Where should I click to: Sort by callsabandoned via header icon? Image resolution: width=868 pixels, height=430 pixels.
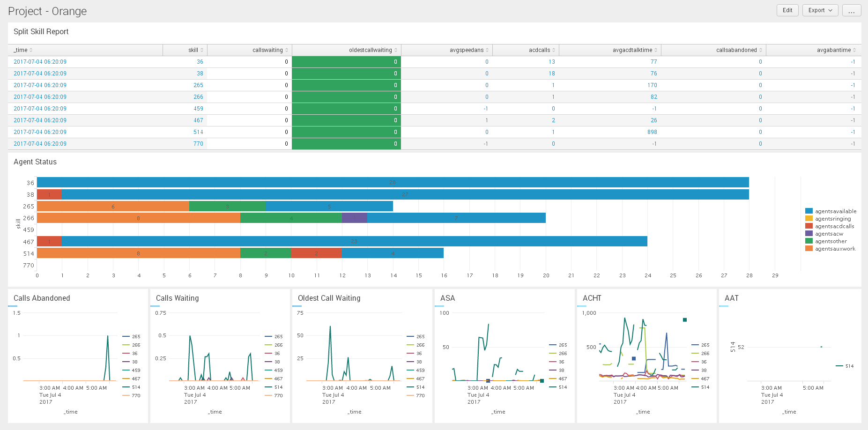[x=760, y=50]
